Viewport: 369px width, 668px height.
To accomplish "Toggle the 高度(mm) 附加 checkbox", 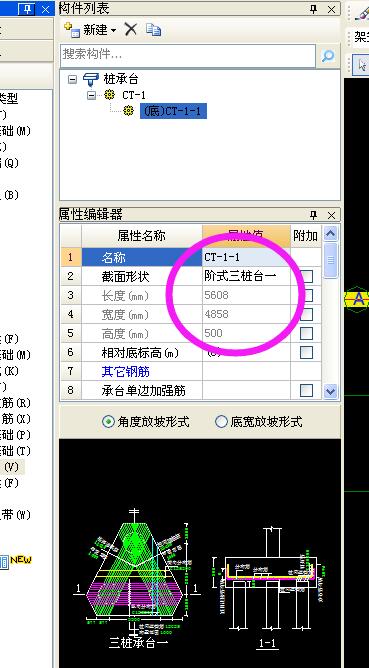I will 306,333.
